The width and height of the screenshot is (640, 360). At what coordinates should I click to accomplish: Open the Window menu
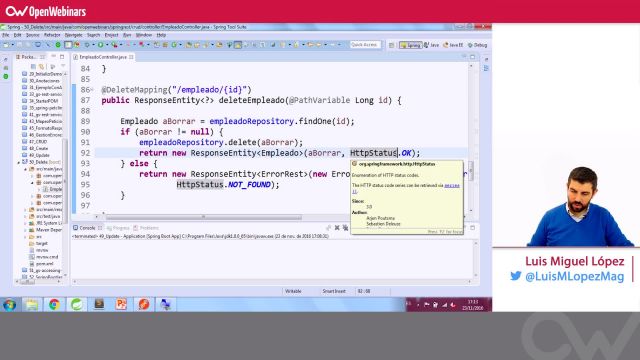[143, 35]
